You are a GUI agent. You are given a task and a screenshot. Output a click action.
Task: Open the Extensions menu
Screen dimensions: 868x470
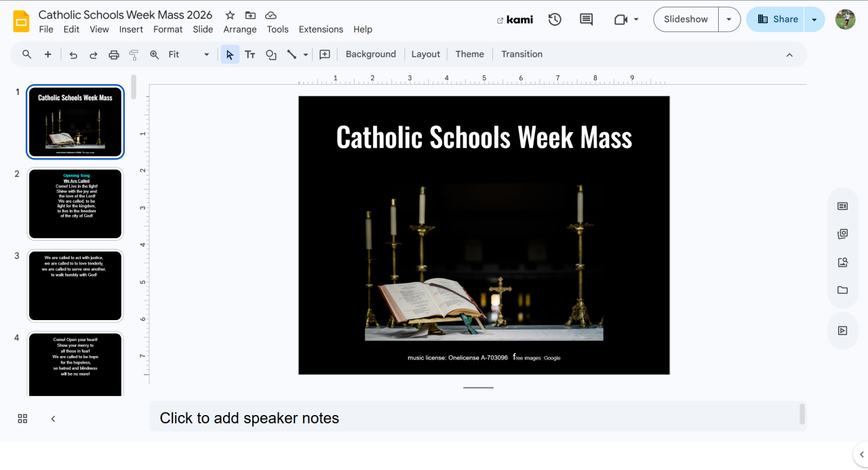pyautogui.click(x=321, y=29)
